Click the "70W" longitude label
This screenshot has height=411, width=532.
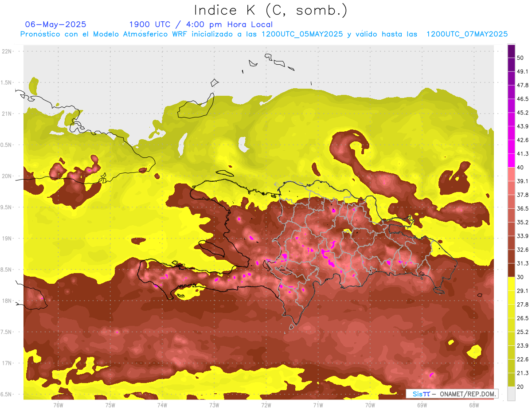(x=370, y=405)
